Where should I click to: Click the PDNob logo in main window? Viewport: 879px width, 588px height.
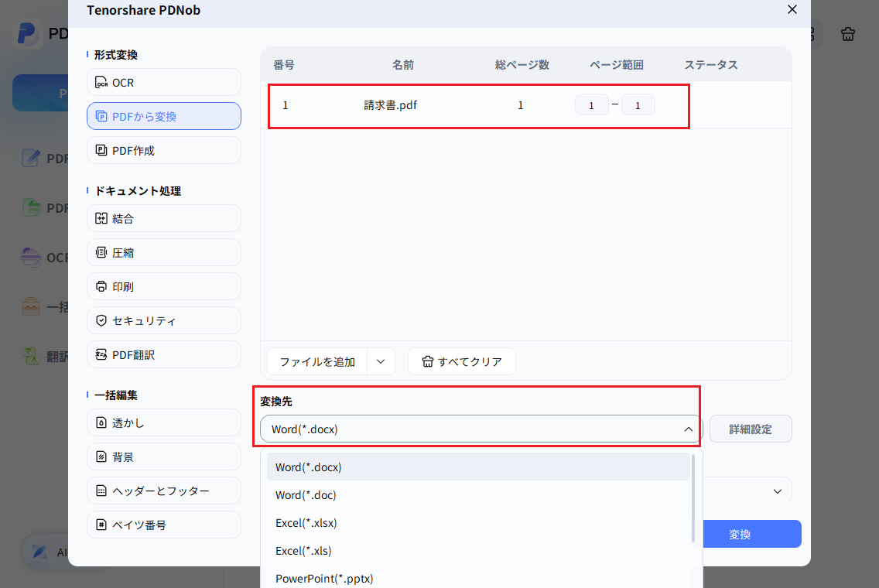point(27,33)
